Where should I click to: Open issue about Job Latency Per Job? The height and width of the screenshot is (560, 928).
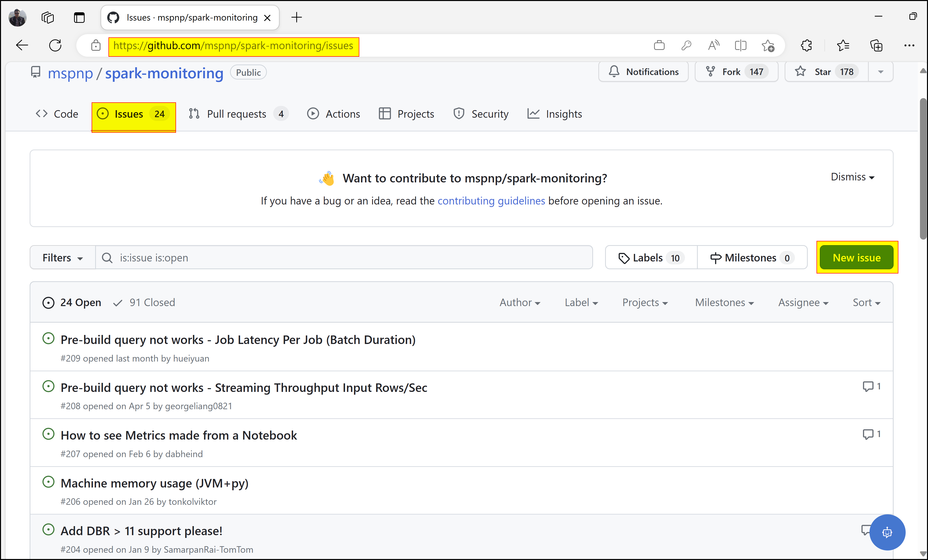[x=238, y=339]
